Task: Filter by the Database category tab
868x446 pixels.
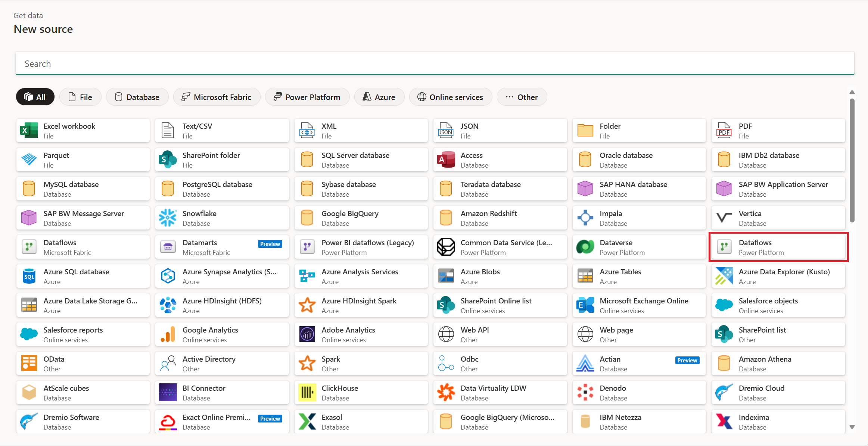Action: pos(137,97)
